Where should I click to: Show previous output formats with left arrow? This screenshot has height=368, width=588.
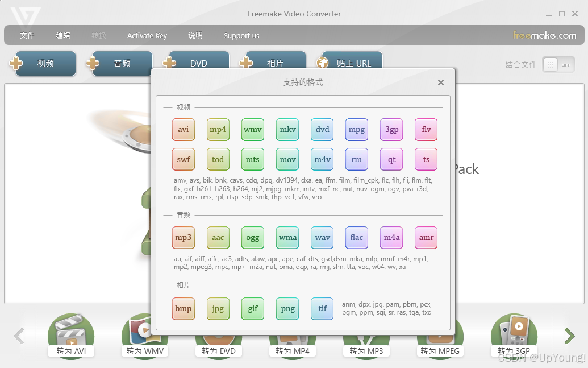click(19, 336)
